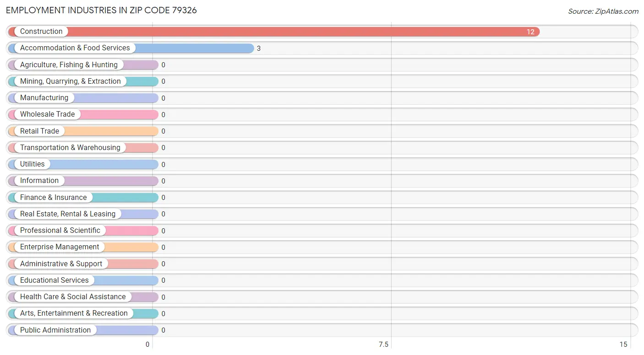Click the Transportation & Warehousing label
Screen dimensions: 644x355
(x=70, y=148)
